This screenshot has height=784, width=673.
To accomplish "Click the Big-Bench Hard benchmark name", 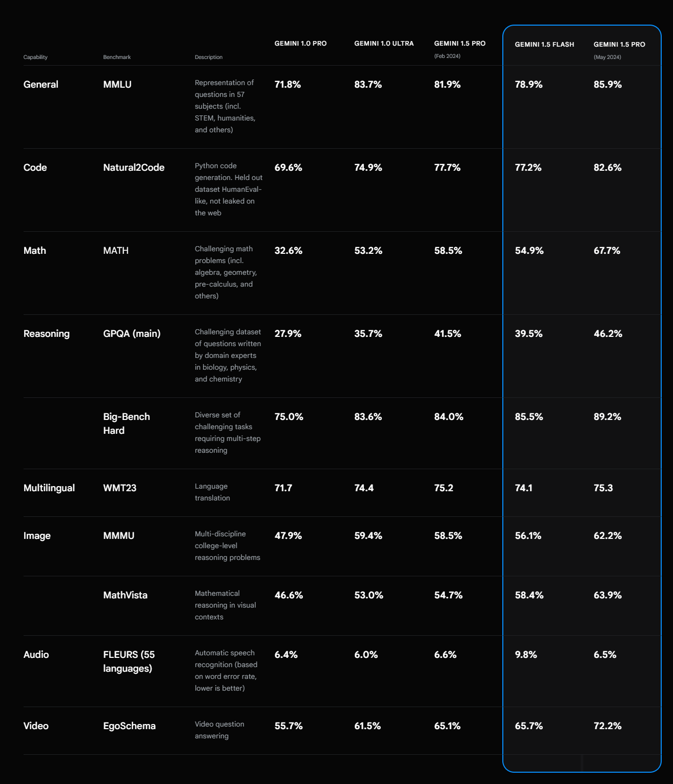I will (x=127, y=424).
